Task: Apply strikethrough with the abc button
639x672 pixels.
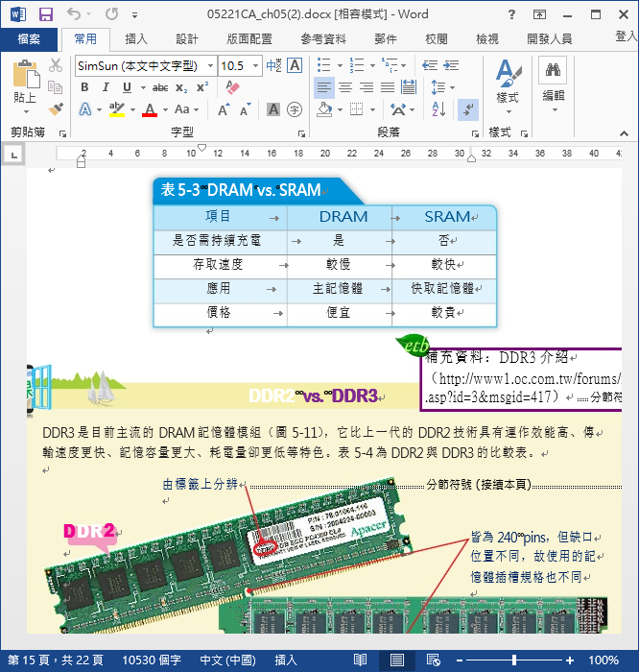Action: click(160, 87)
